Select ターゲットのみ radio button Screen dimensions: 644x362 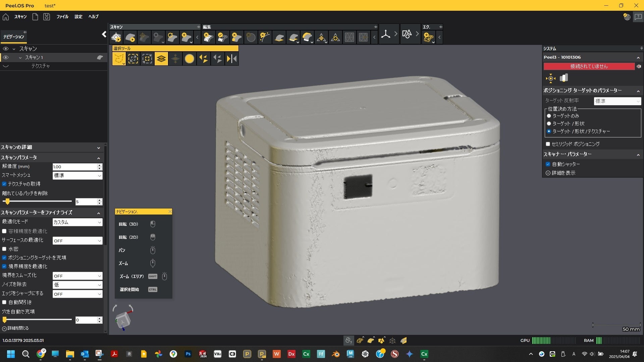pos(549,116)
